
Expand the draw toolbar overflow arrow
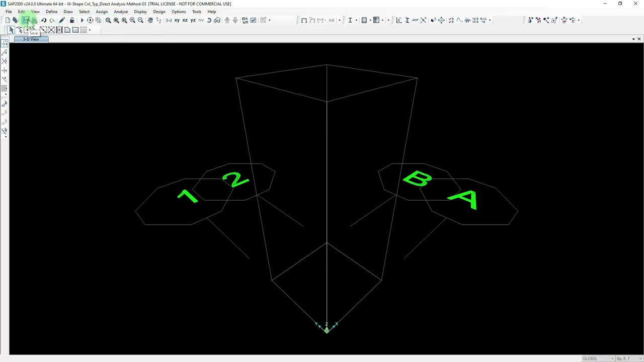tap(90, 30)
